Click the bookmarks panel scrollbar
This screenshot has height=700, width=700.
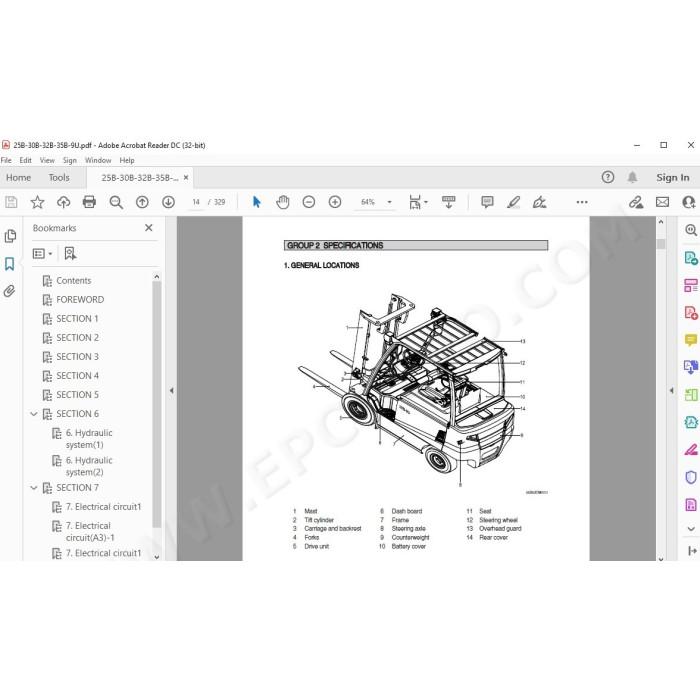pyautogui.click(x=156, y=404)
